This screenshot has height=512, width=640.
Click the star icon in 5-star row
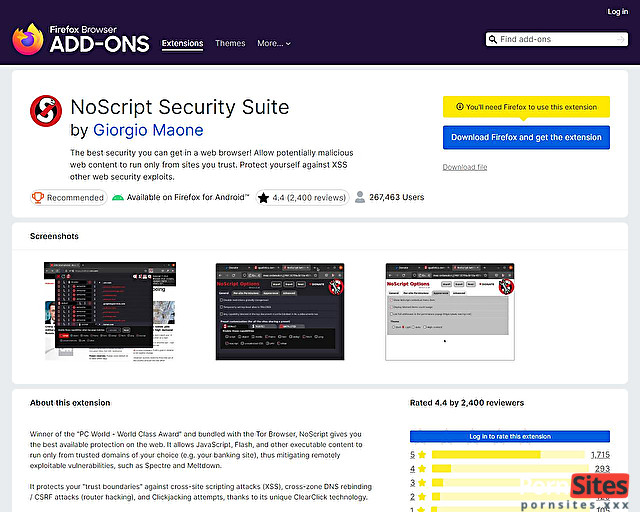pyautogui.click(x=422, y=454)
